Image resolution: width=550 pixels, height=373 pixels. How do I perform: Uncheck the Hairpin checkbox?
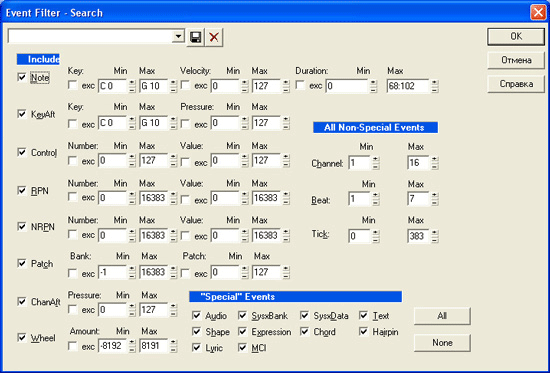tap(364, 331)
